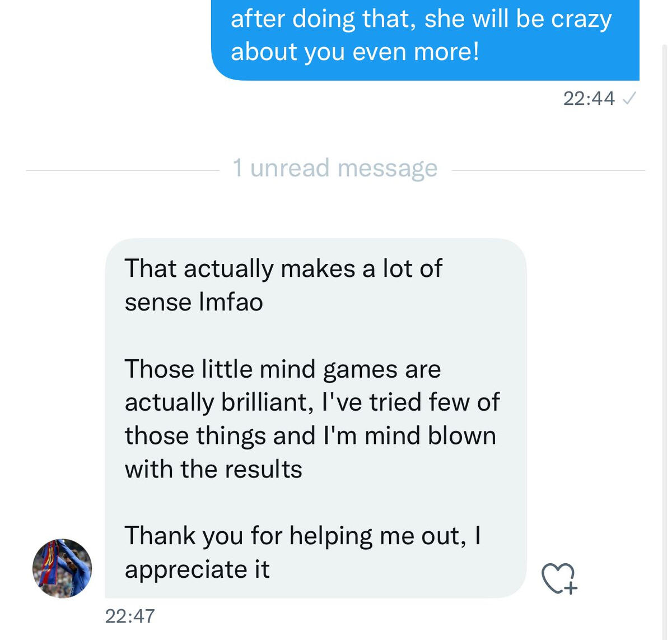Click "Those little mind games are" line
Screen dimensions: 672x640
click(283, 369)
